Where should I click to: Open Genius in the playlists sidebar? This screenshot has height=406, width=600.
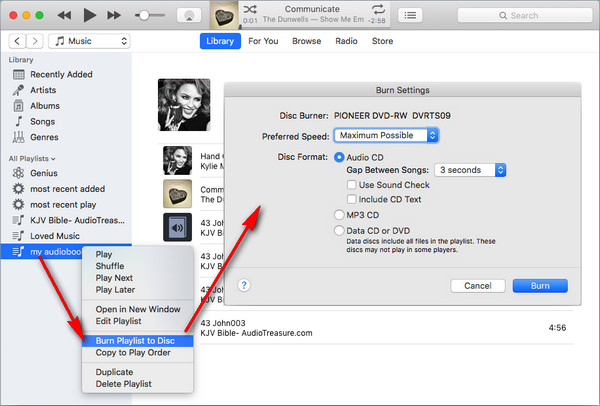(x=44, y=172)
